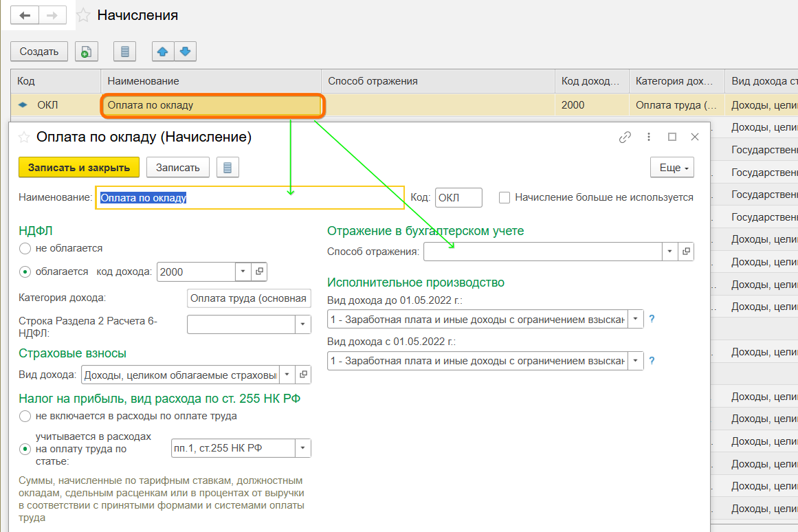Click the Записать button
The width and height of the screenshot is (798, 532).
tap(177, 168)
